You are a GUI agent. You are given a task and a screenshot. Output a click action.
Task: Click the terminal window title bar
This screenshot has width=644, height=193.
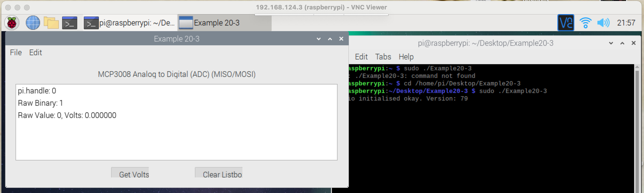(x=486, y=43)
